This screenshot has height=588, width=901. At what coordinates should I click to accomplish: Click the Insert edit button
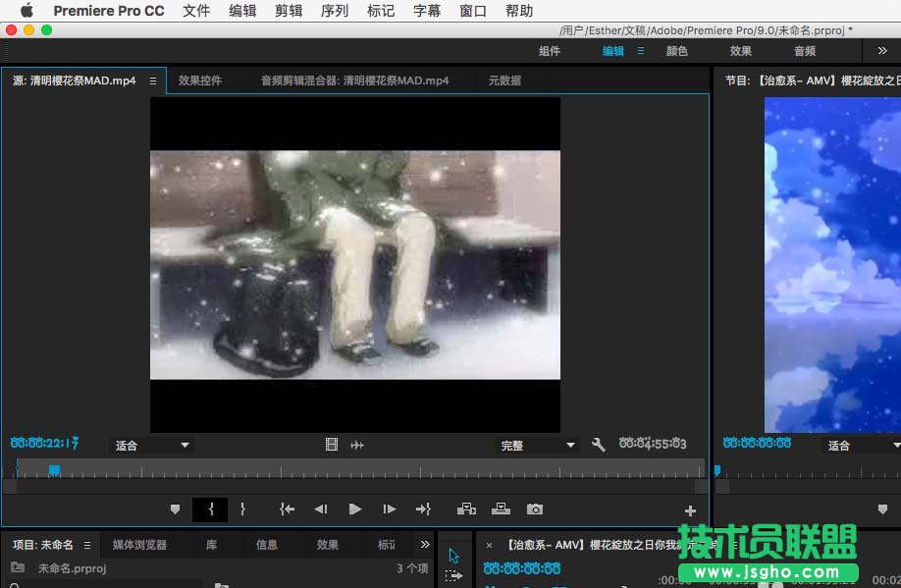pyautogui.click(x=466, y=509)
